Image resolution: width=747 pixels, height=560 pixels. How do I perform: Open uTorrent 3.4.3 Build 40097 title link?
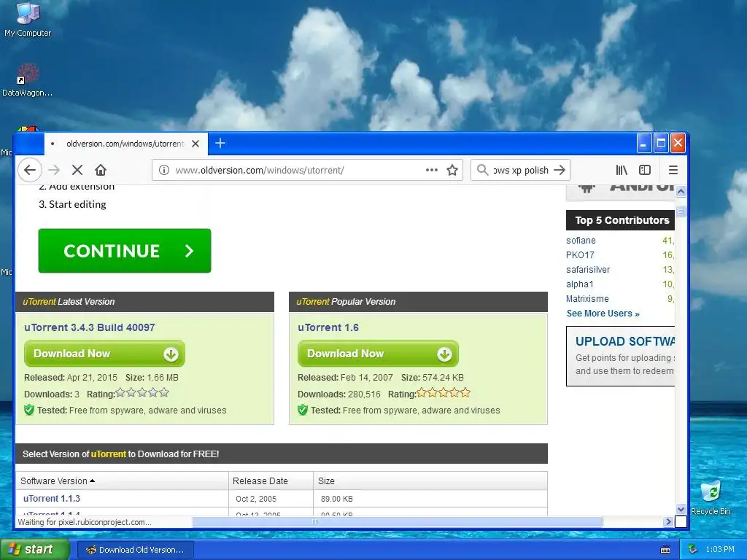(x=90, y=327)
